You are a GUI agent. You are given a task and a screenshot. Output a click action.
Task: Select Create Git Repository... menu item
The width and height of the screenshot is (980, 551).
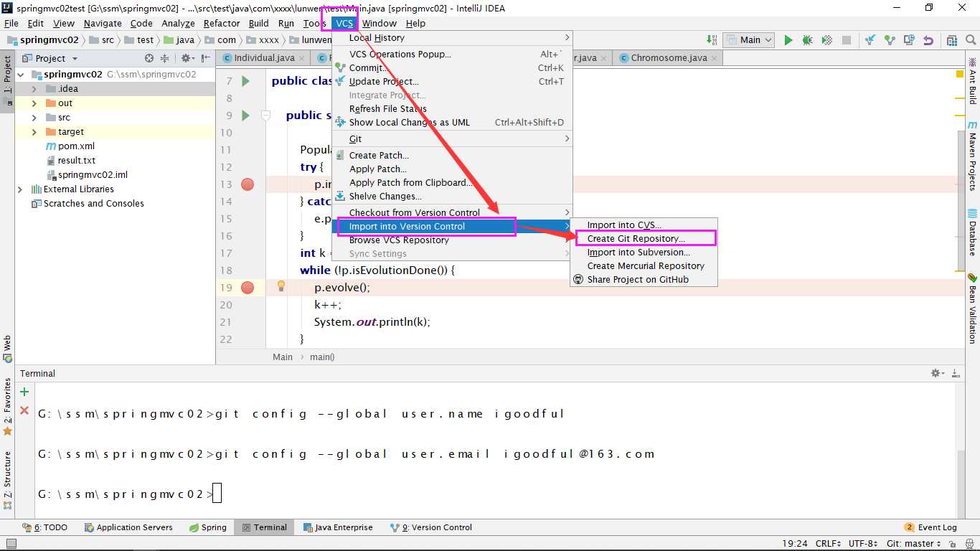click(644, 238)
